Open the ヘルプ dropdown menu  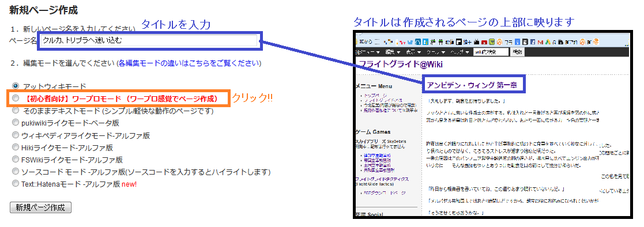click(460, 52)
